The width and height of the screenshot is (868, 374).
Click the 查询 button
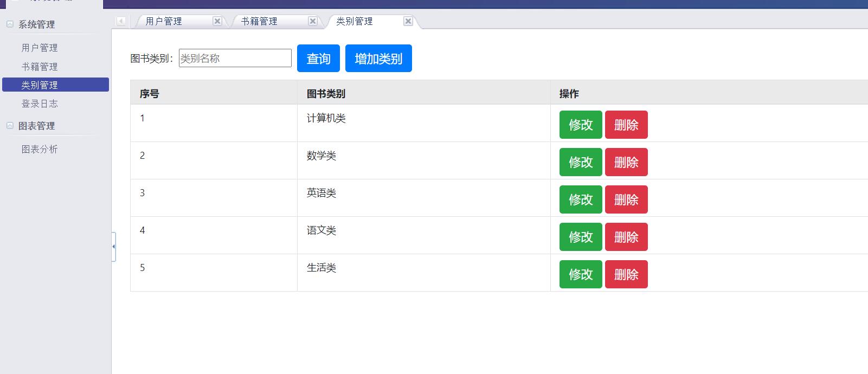click(318, 58)
